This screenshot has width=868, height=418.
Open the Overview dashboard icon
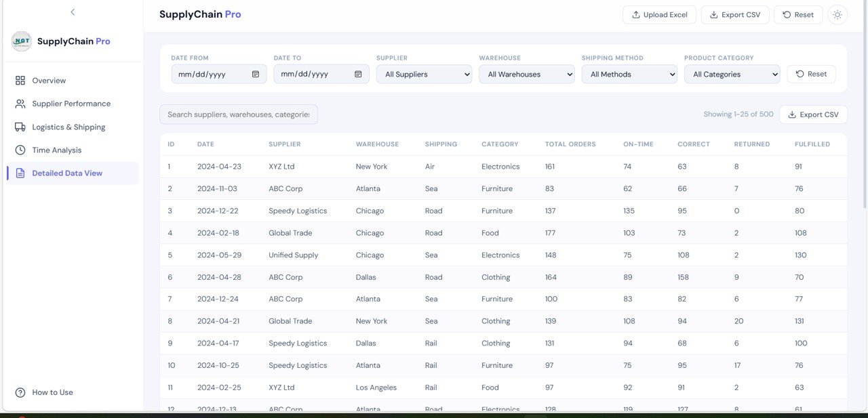[x=21, y=80]
